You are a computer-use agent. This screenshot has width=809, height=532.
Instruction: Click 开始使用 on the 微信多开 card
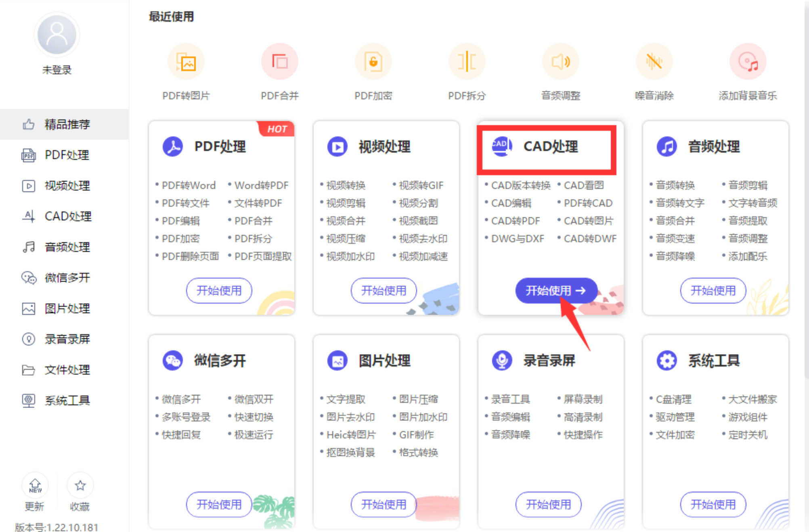[x=219, y=505]
